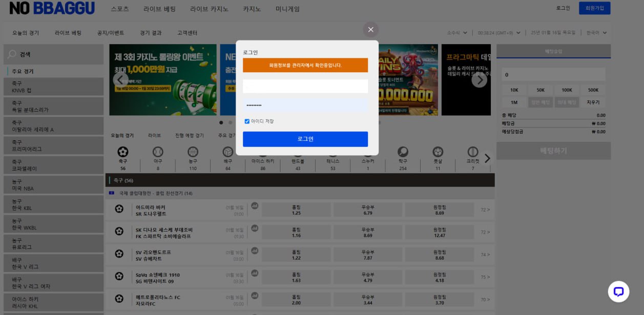Go to previous banner slide arrow
This screenshot has height=315, width=644.
[x=120, y=79]
